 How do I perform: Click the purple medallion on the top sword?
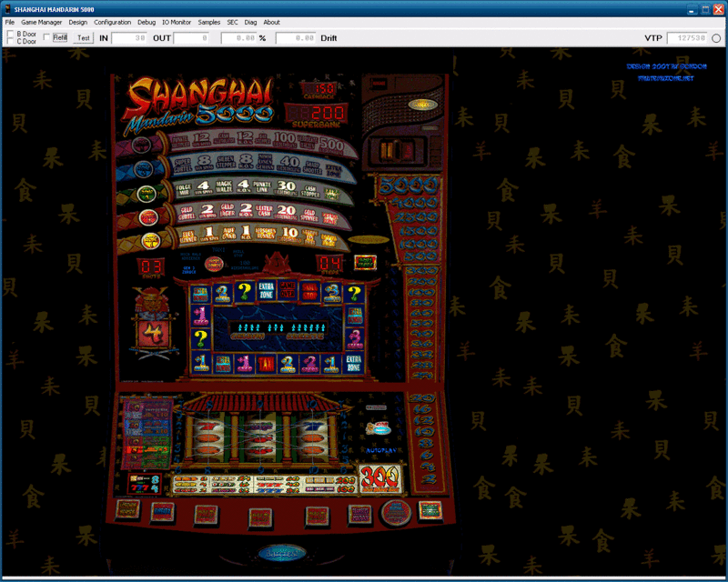(x=141, y=145)
